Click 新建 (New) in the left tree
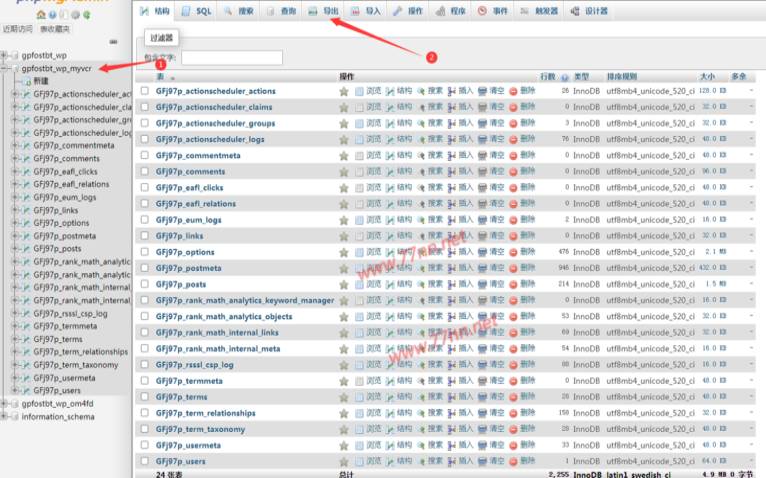The image size is (766, 478). (x=40, y=81)
